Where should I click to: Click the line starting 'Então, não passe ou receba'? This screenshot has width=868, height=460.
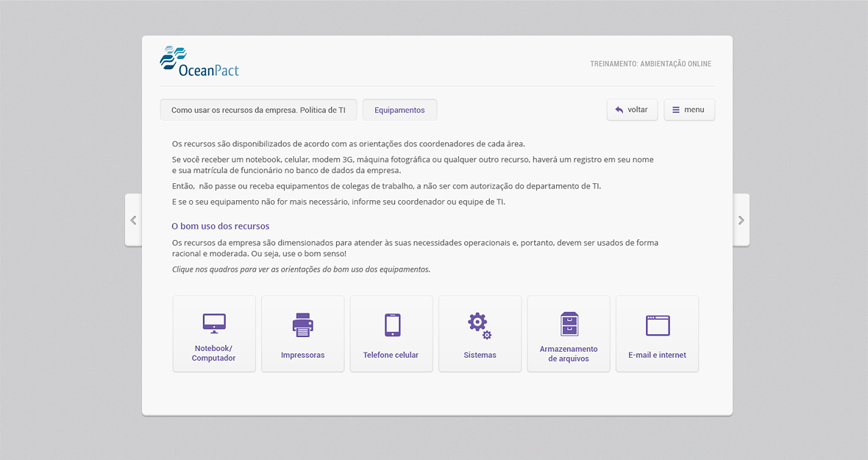(386, 186)
